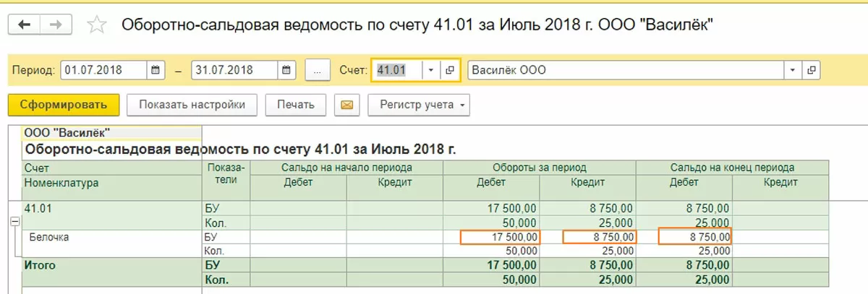Open the Регистр учета dropdown menu
Viewport: 868px width, 294px height.
419,105
